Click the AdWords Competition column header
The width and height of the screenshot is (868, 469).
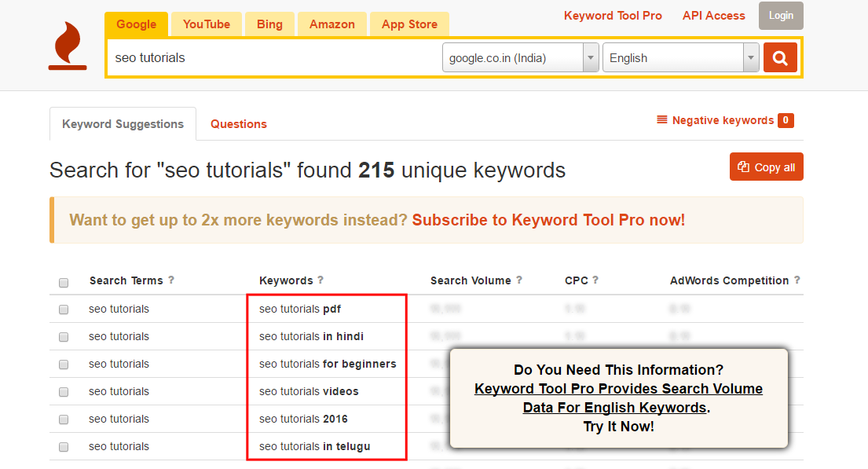[729, 280]
